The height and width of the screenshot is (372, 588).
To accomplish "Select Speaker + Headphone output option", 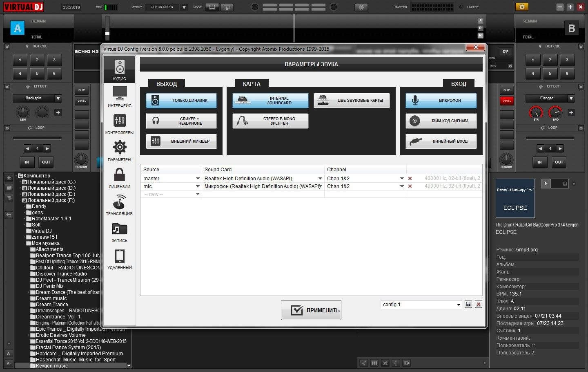I will (181, 121).
